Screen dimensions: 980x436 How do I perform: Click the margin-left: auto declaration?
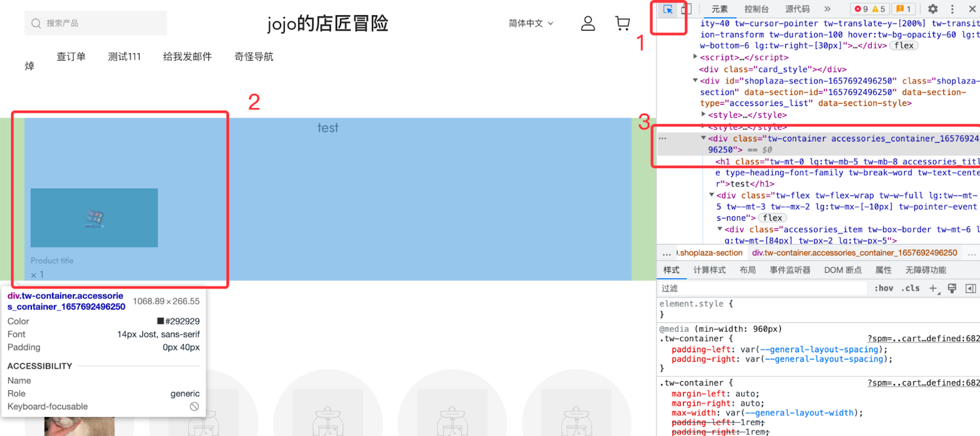pos(715,394)
